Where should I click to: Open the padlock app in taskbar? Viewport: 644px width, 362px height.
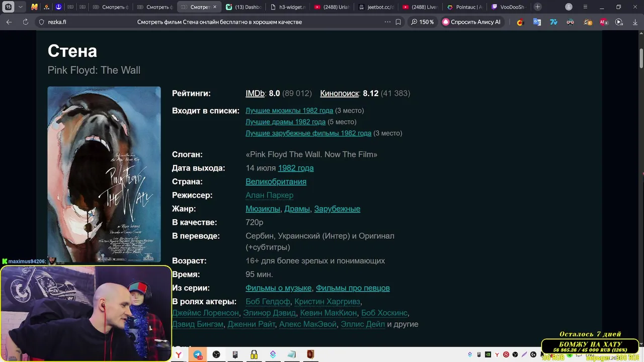click(254, 354)
